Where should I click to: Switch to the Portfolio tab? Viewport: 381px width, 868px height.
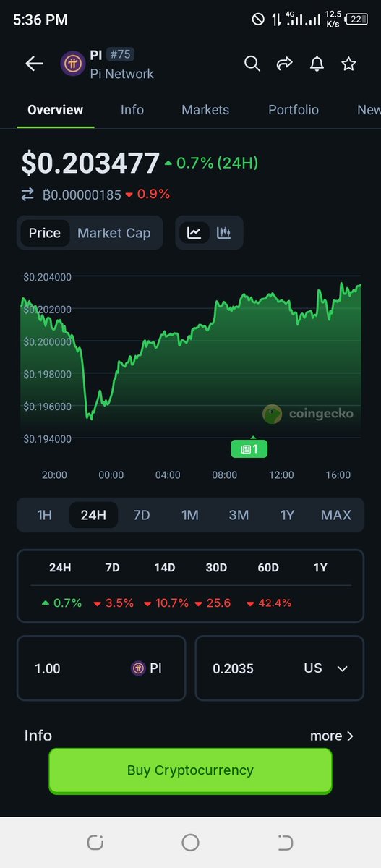(294, 110)
